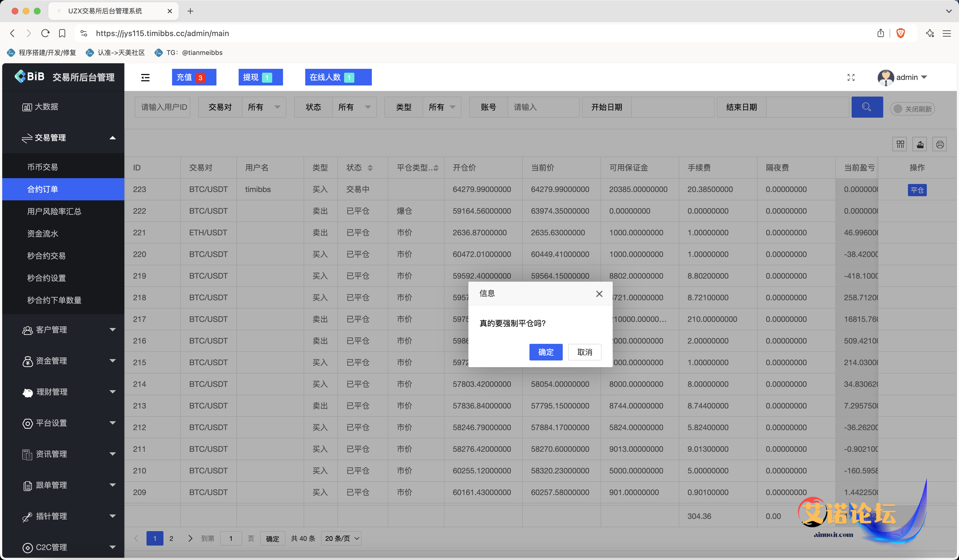959x560 pixels.
Task: Focus the 请输入用户ID field
Action: coord(163,107)
